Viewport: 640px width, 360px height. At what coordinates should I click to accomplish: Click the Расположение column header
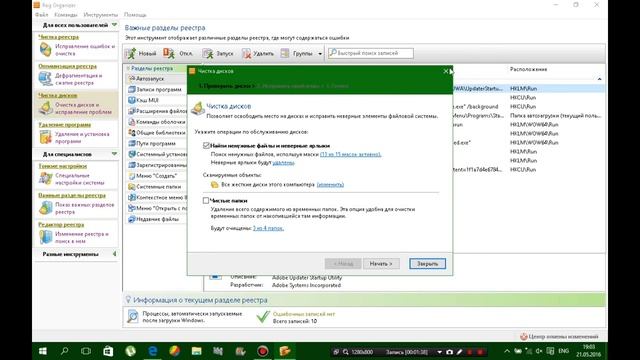pos(528,69)
